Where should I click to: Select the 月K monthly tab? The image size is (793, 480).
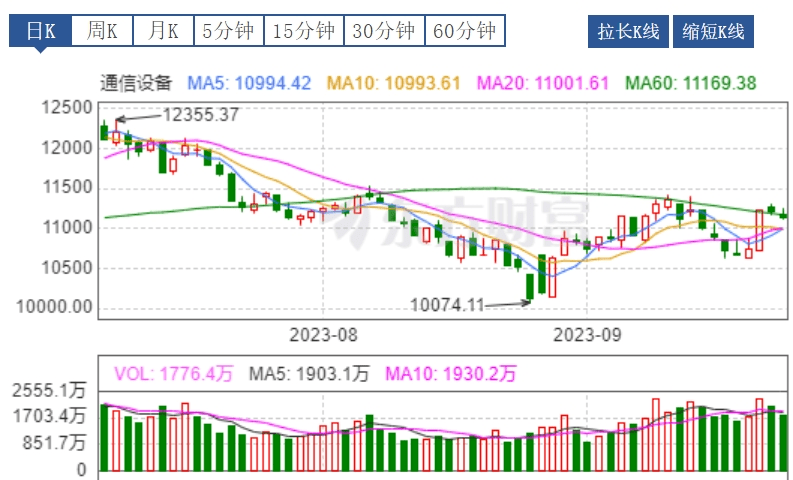click(x=163, y=31)
